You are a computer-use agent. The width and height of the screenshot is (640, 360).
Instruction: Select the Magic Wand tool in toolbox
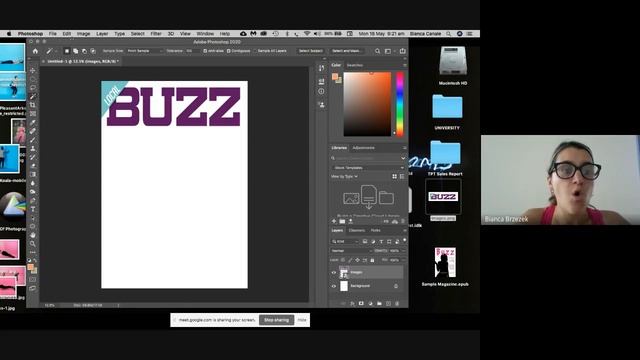33,96
